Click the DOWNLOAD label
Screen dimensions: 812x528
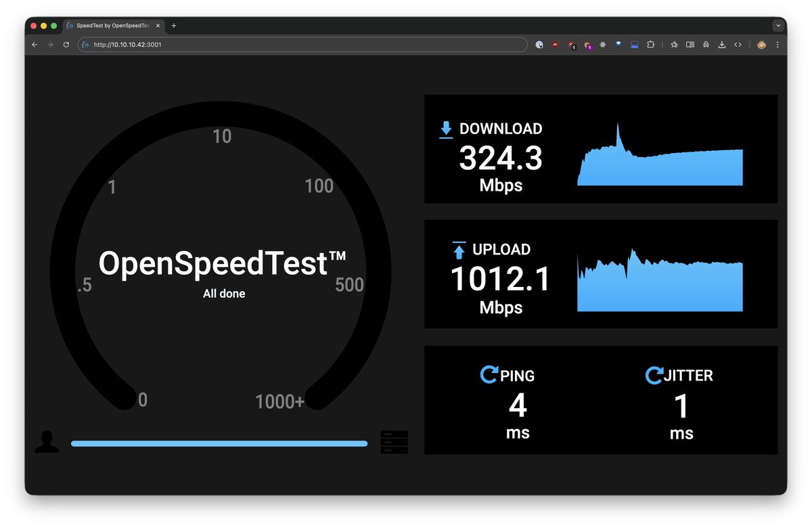(501, 129)
